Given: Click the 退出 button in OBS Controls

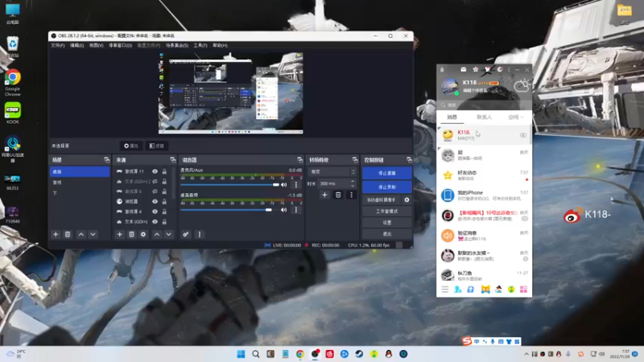Looking at the screenshot, I should click(387, 234).
